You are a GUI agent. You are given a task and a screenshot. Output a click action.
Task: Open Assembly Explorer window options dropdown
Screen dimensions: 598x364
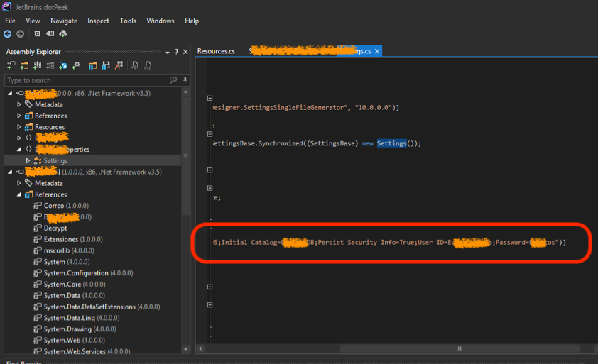167,52
